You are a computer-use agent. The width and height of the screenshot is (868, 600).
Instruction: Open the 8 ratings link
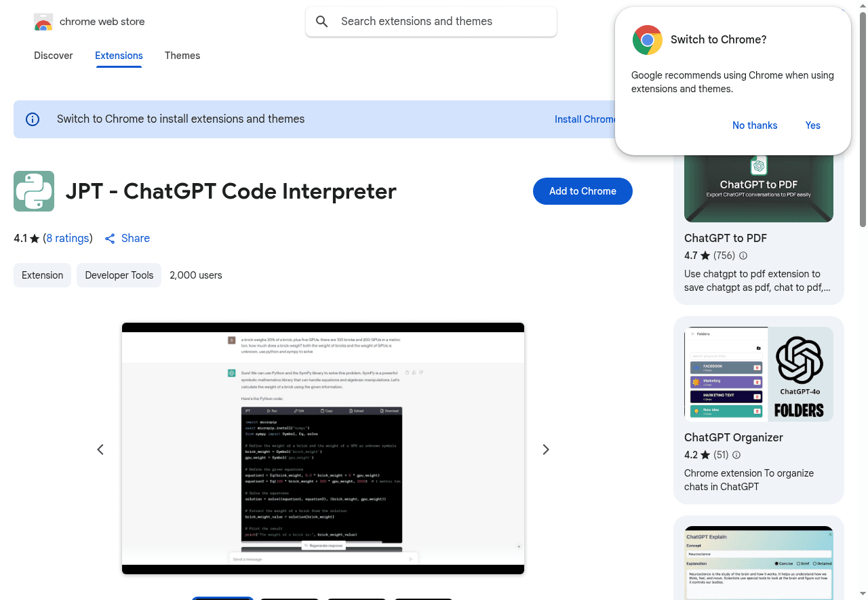68,239
